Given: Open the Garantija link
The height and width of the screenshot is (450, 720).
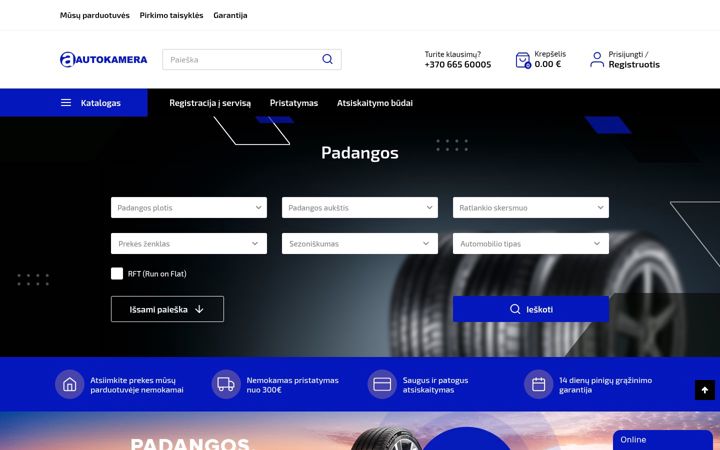Looking at the screenshot, I should click(x=230, y=15).
